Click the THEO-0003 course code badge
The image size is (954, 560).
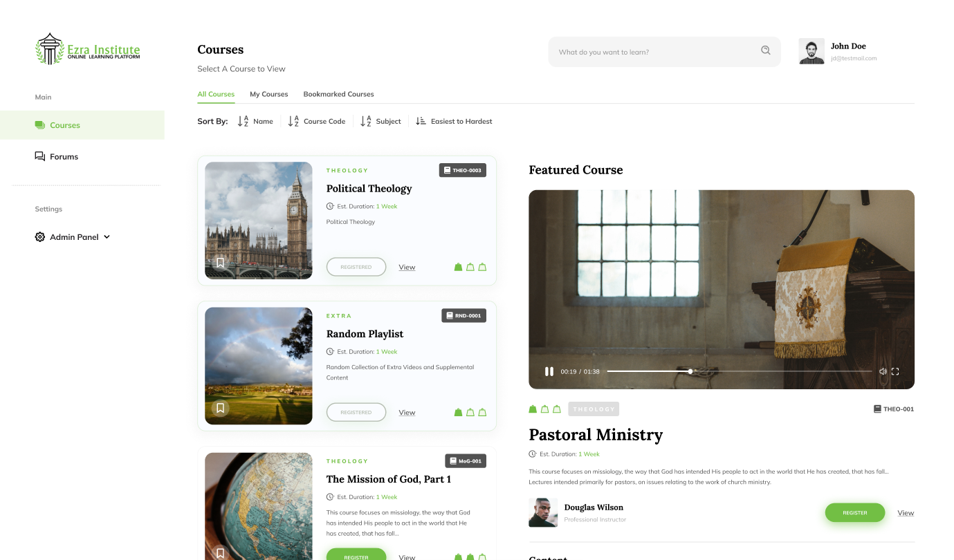(463, 170)
